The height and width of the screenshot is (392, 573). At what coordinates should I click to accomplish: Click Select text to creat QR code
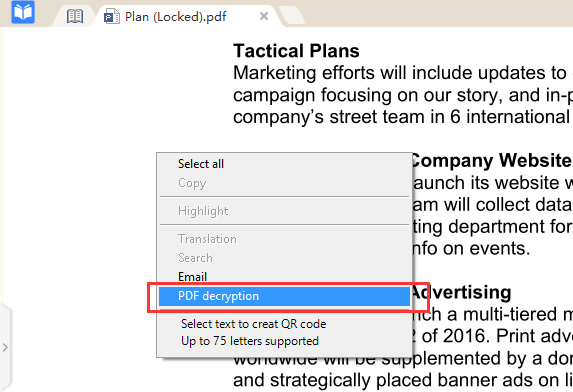[254, 324]
